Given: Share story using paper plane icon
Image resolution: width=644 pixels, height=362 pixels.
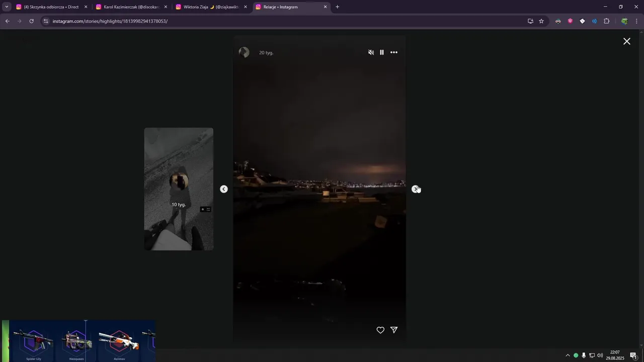Looking at the screenshot, I should [394, 330].
